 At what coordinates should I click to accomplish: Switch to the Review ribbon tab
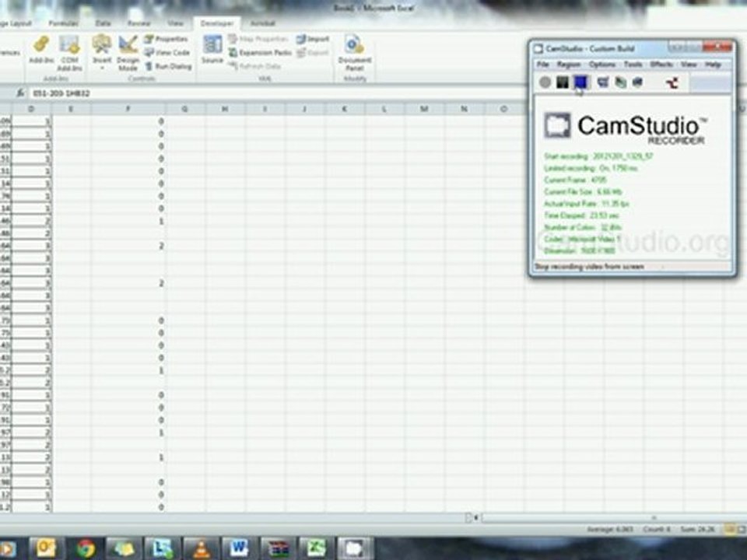pyautogui.click(x=139, y=23)
